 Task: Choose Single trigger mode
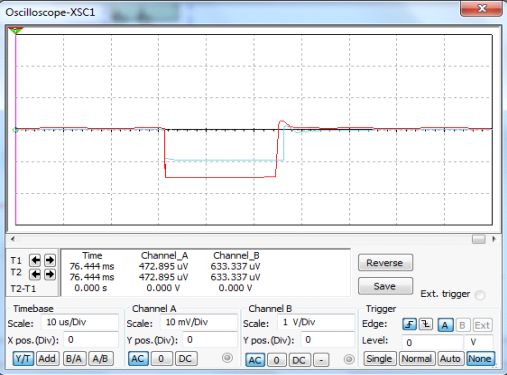point(380,359)
